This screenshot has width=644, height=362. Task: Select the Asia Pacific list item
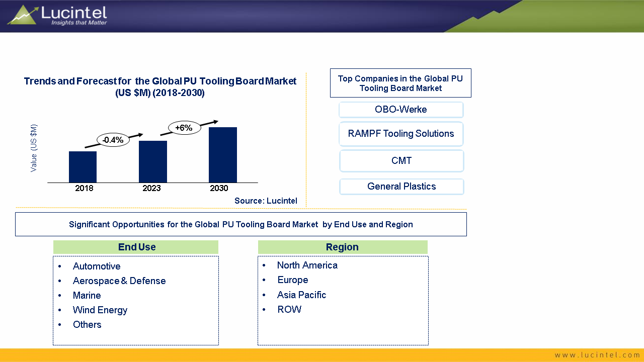(x=301, y=295)
